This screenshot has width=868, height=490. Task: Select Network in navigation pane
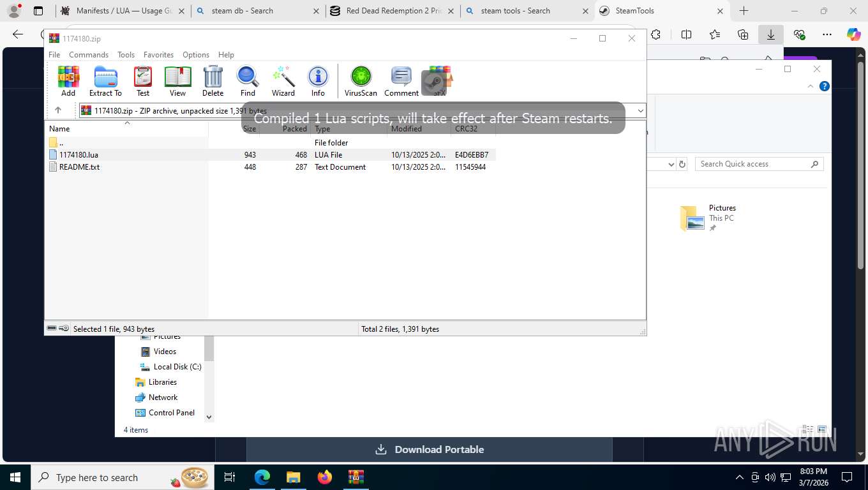coord(156,397)
